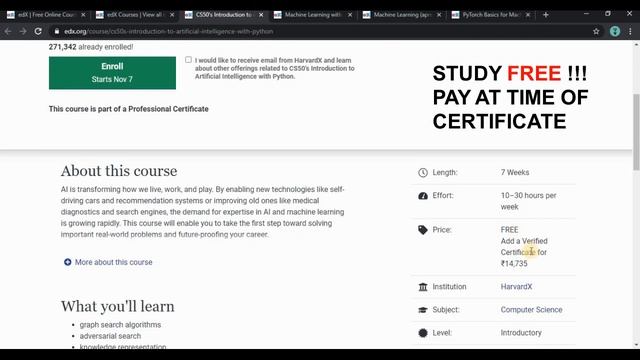Click the graduation cap icon beside Subject
This screenshot has width=640, height=360.
(x=423, y=310)
